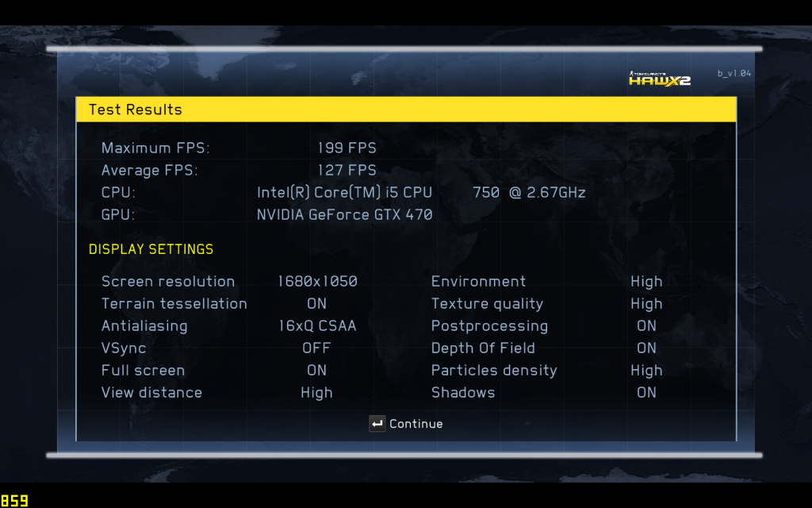Click the Full screen ON value

(x=316, y=371)
